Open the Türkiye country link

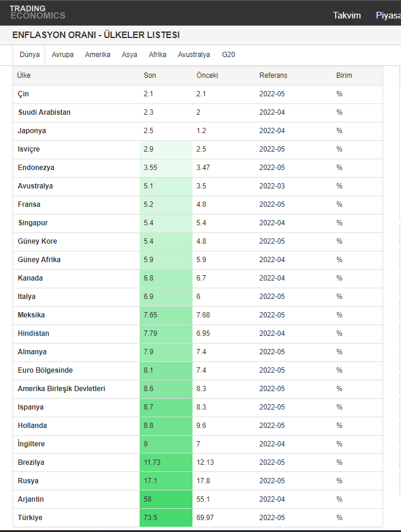click(x=30, y=518)
